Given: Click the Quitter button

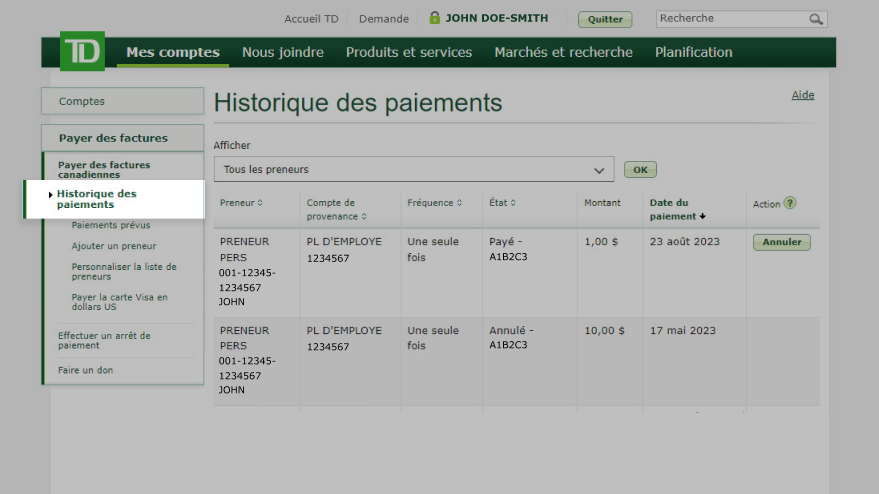Looking at the screenshot, I should click(605, 19).
